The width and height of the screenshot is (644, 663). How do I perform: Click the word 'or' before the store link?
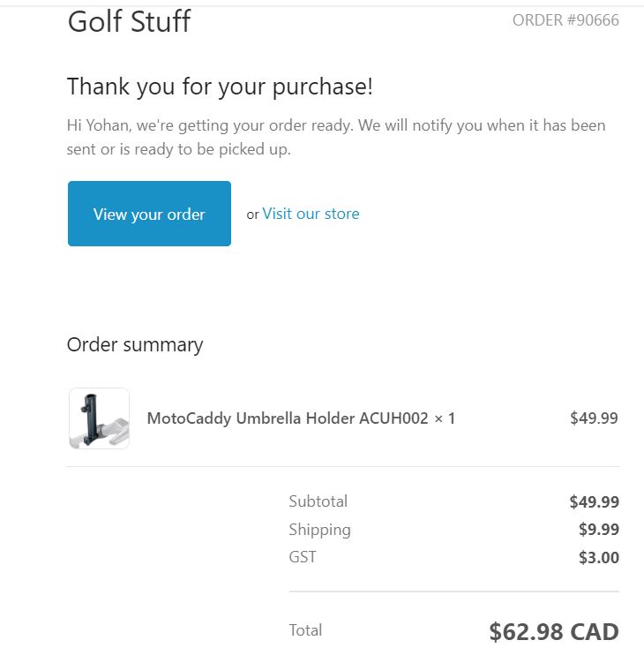[x=252, y=215]
